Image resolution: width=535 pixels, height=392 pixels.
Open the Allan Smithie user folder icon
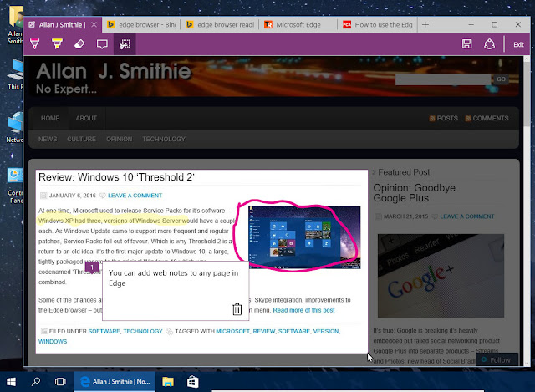[x=15, y=24]
